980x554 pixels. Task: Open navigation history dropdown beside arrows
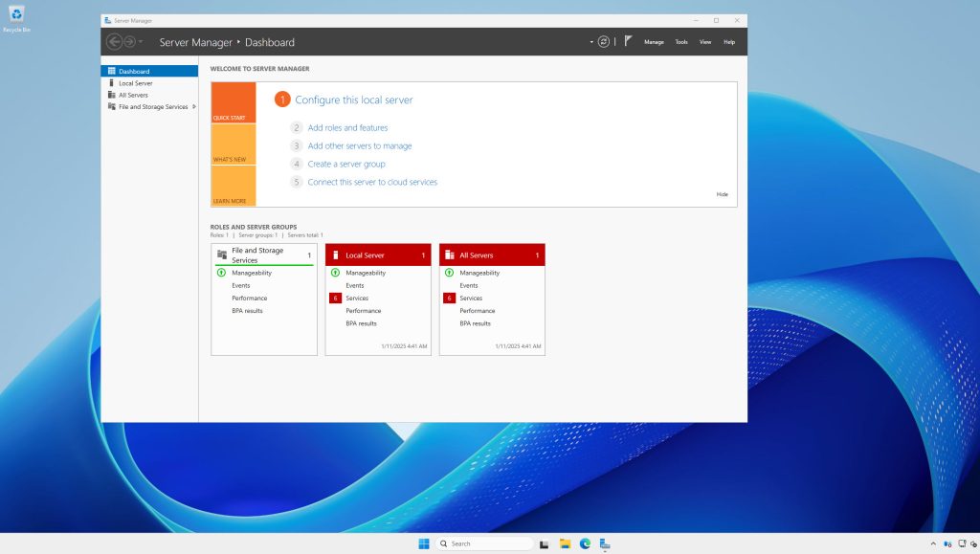[141, 42]
